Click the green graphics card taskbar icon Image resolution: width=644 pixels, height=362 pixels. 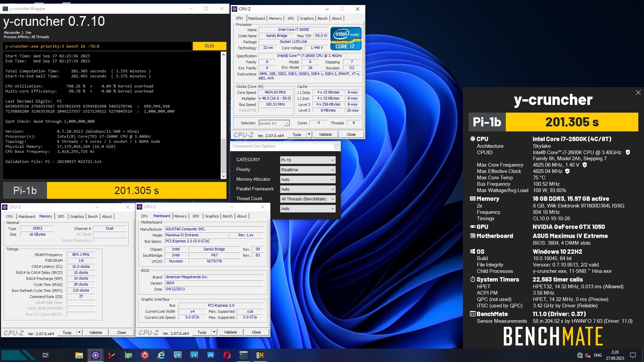(x=128, y=355)
